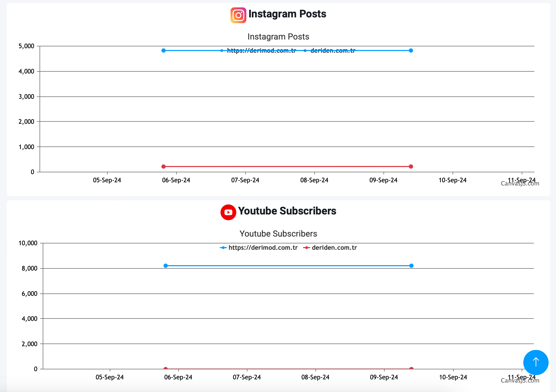Open CanvasJS.com link under Youtube Subscribers chart
The height and width of the screenshot is (392, 556).
tap(520, 381)
